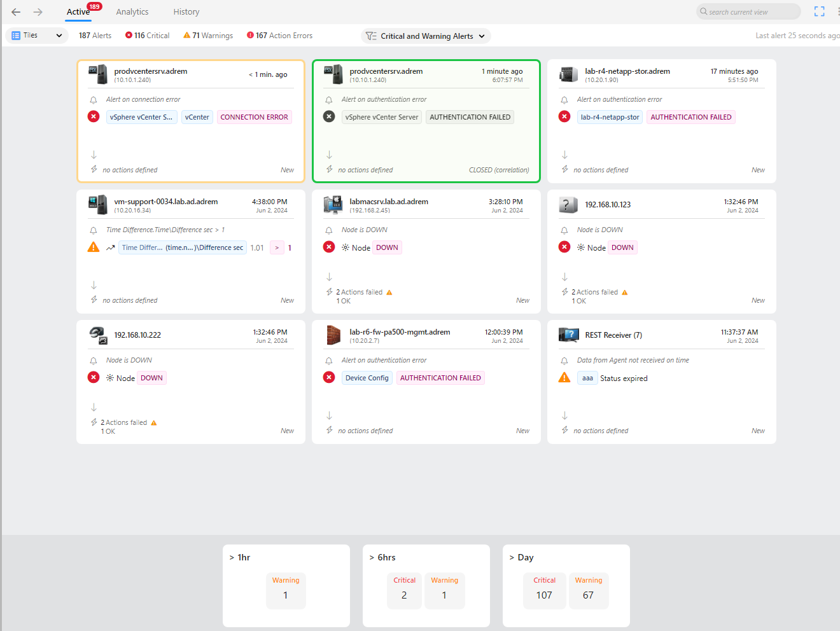Click the aaa tag on REST Receiver tile
This screenshot has width=840, height=631.
[587, 378]
